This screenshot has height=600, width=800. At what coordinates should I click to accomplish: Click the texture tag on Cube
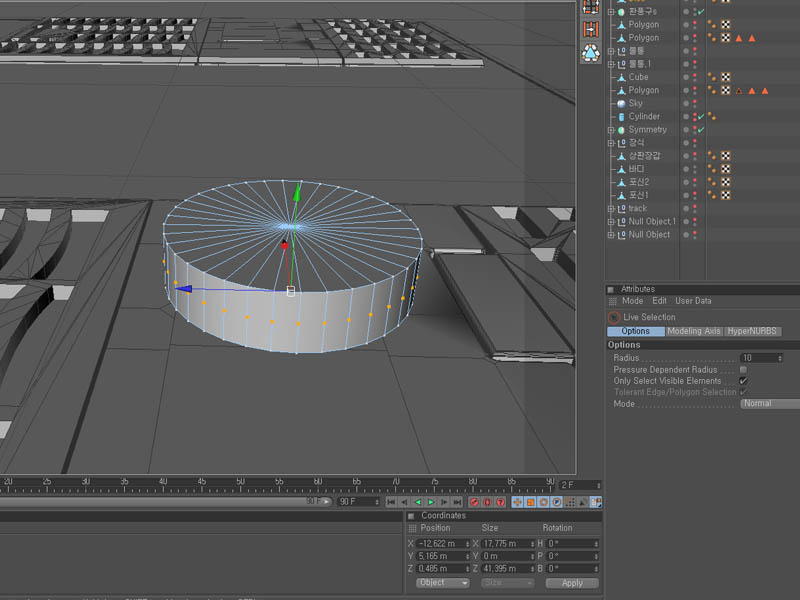(x=725, y=77)
